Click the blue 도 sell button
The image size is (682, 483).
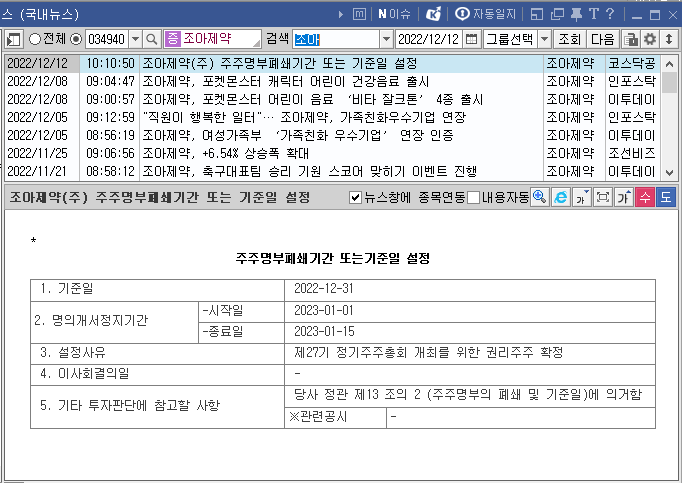click(x=666, y=197)
